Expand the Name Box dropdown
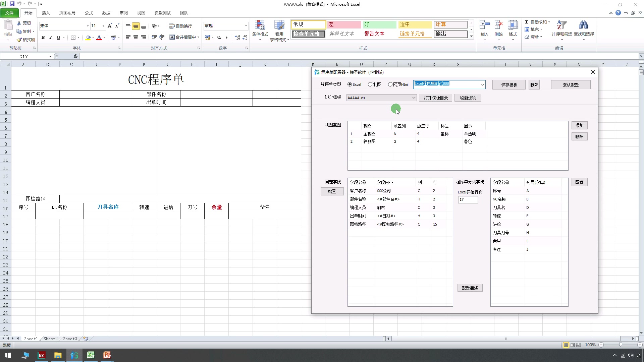The width and height of the screenshot is (644, 362). coord(50,57)
